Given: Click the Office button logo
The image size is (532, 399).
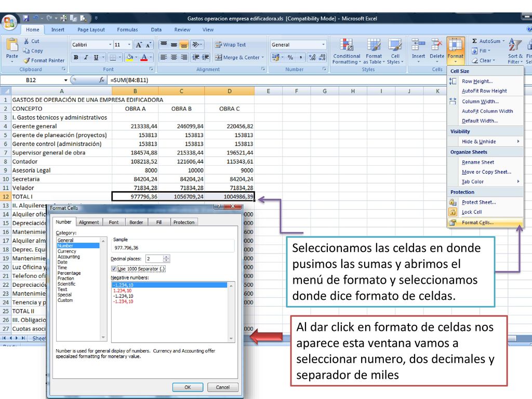Looking at the screenshot, I should (x=9, y=23).
